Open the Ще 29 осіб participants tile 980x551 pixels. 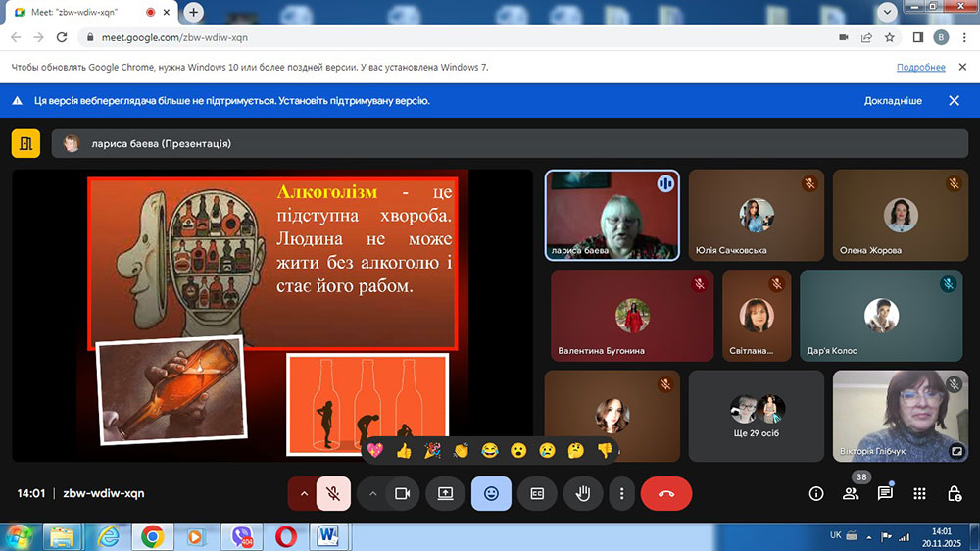[757, 416]
